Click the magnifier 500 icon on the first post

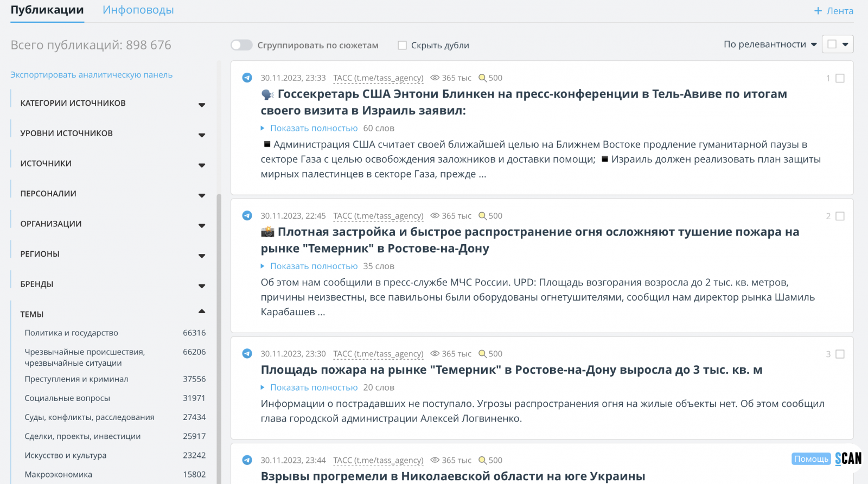click(x=482, y=78)
